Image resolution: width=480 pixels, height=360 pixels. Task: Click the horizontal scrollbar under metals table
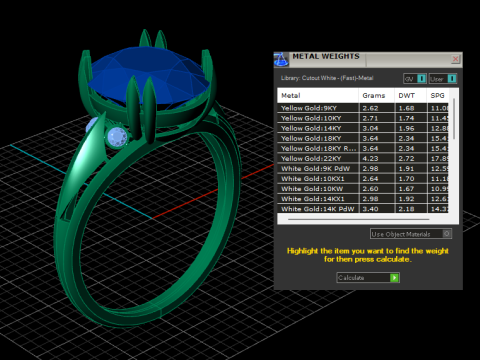tap(359, 219)
